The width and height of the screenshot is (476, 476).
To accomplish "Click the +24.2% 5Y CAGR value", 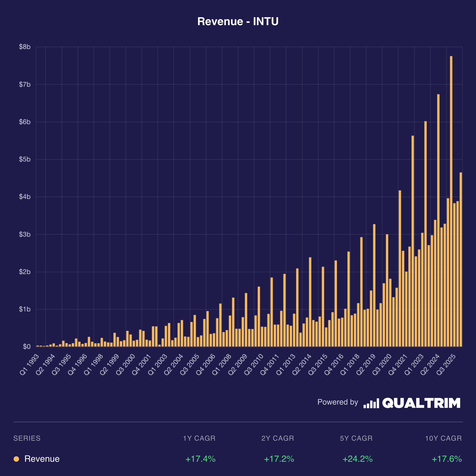I will pyautogui.click(x=358, y=459).
